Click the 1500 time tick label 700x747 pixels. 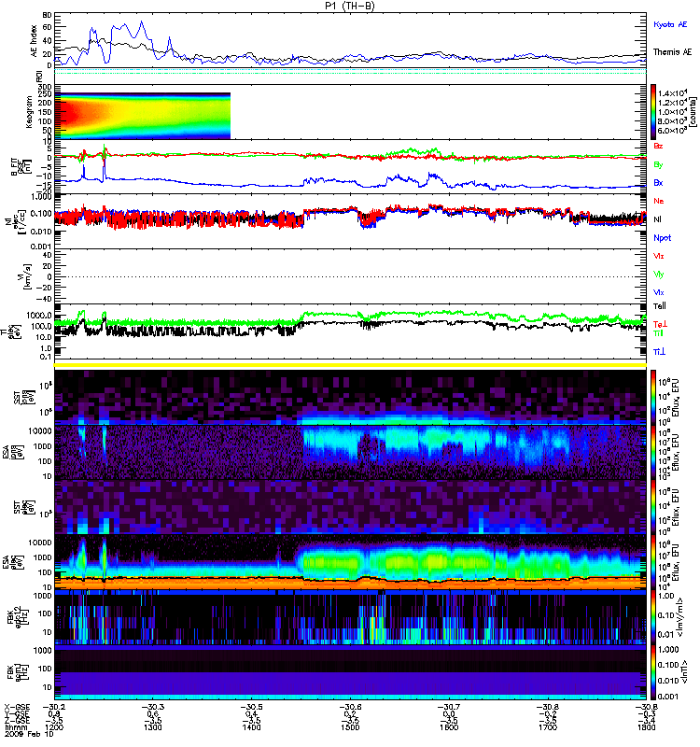click(350, 727)
